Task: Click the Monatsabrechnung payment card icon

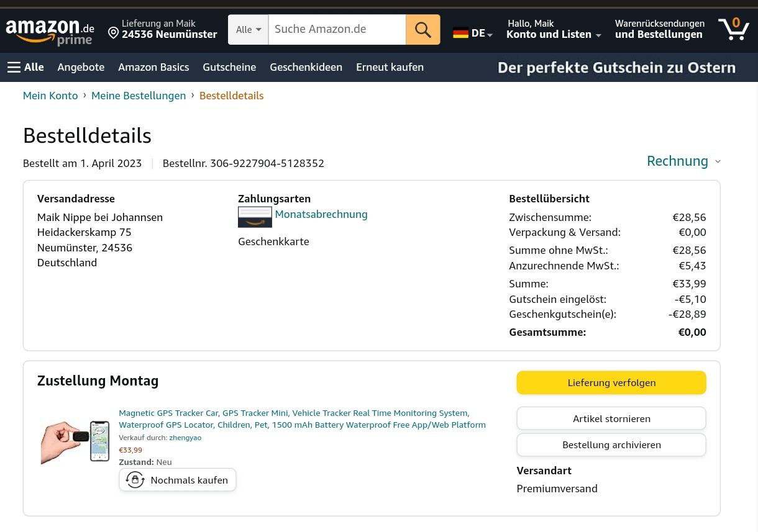Action: pyautogui.click(x=255, y=217)
